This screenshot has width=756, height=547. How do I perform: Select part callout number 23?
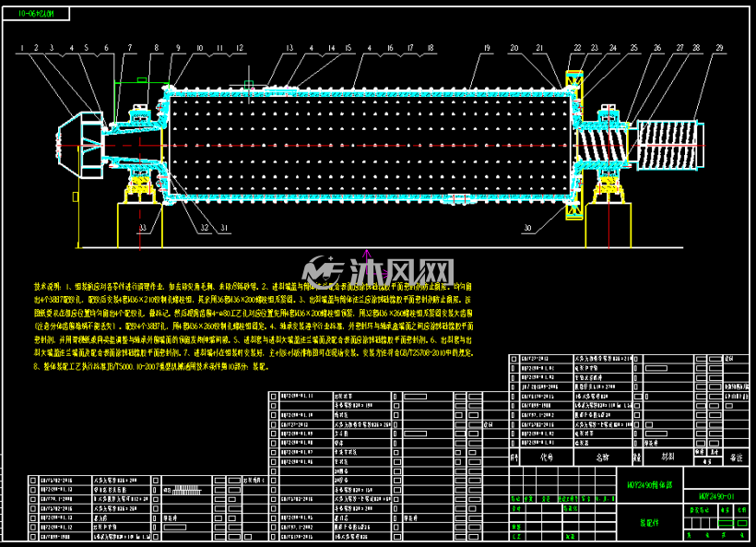coord(595,48)
